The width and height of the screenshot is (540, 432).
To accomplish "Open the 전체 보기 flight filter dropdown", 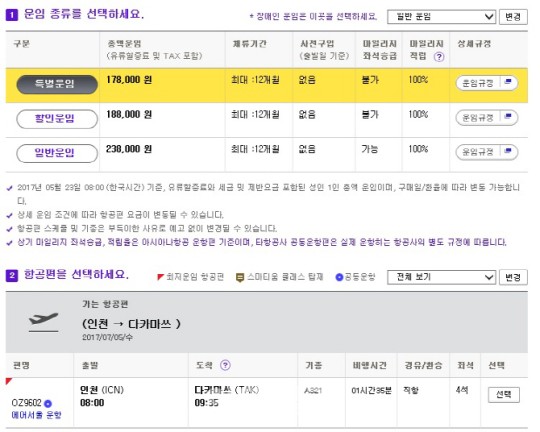I will (441, 277).
